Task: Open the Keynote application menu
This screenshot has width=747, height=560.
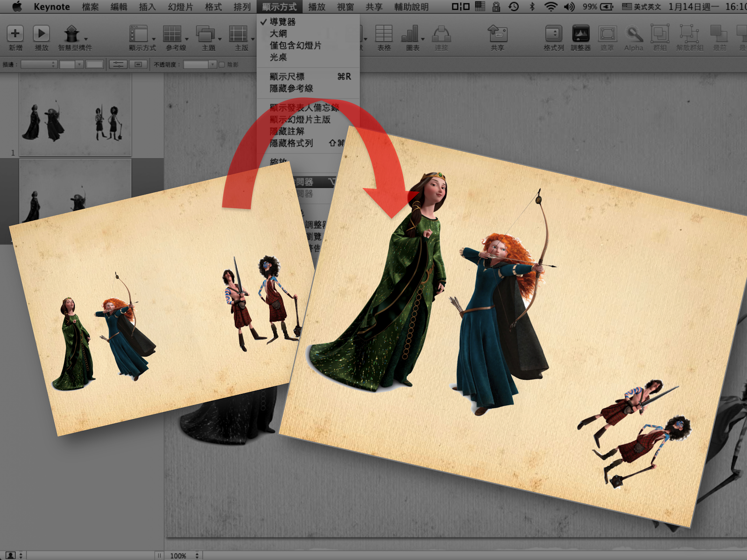Action: 52,7
